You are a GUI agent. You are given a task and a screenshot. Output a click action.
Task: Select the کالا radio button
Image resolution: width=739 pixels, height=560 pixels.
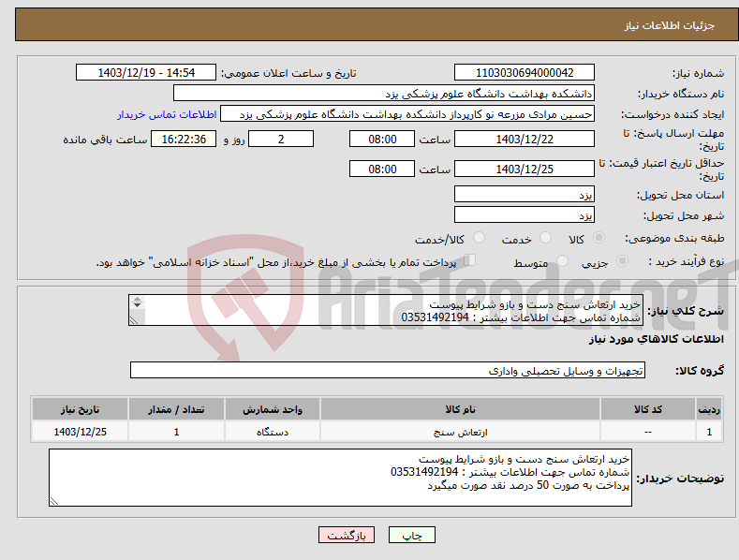(x=599, y=238)
